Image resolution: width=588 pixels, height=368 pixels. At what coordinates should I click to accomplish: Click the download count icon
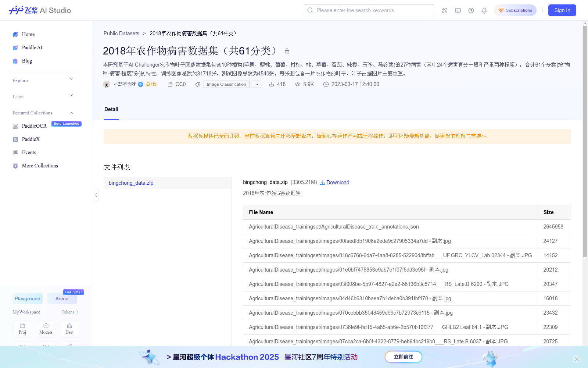coord(272,84)
